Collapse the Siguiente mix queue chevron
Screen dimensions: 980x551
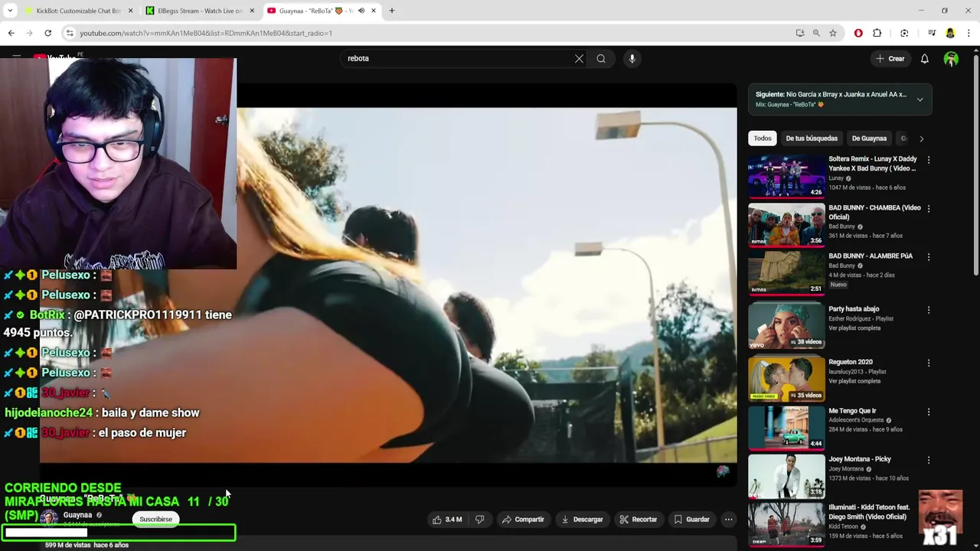[920, 99]
